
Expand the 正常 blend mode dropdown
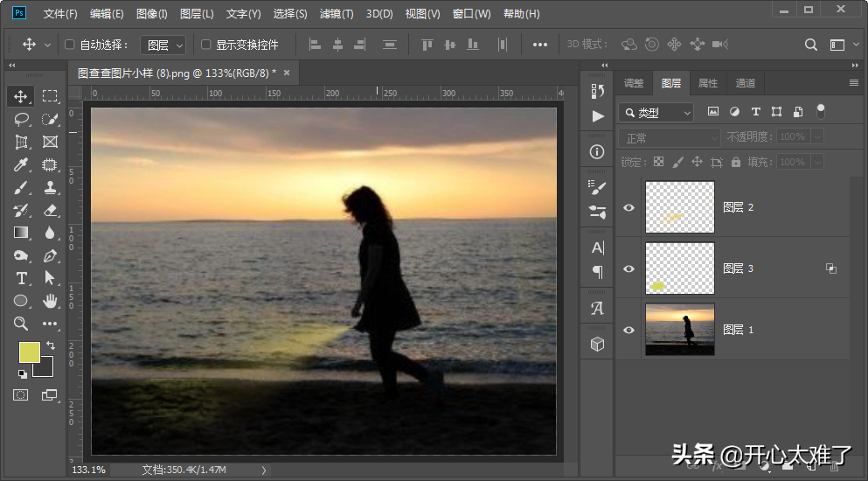click(x=669, y=138)
